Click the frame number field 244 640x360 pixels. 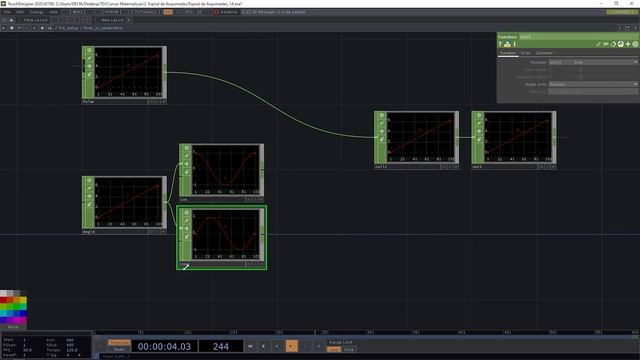[221, 347]
